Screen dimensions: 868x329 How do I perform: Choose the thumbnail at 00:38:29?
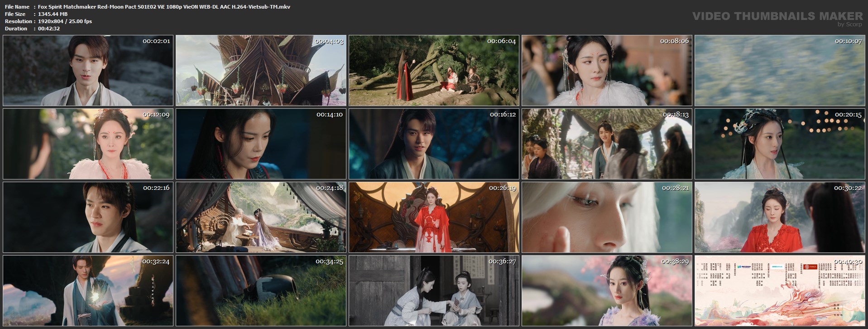click(x=607, y=291)
